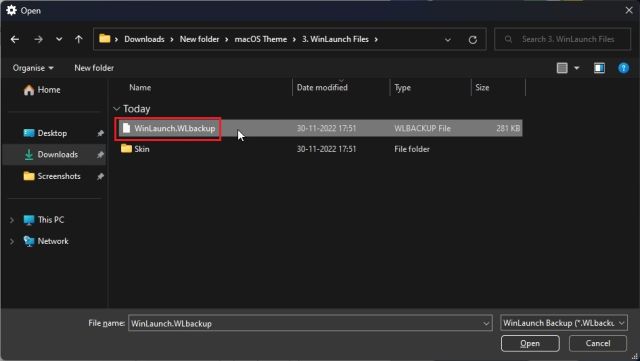This screenshot has width=640, height=361.
Task: Click the Skin folder icon
Action: pos(127,149)
